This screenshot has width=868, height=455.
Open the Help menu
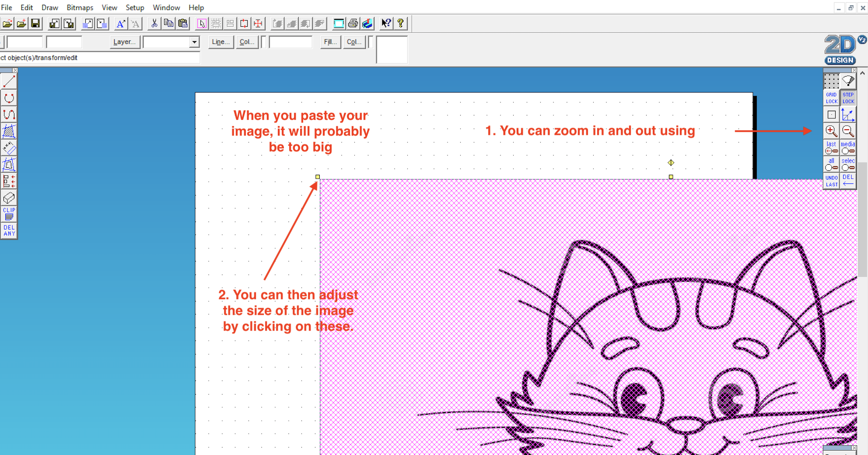pos(196,7)
